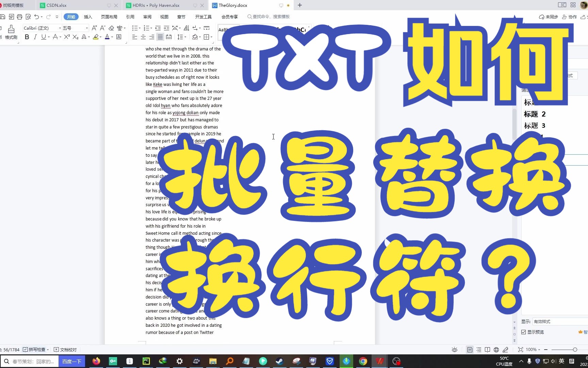Open the zoom percentage dropdown 100%
588x368 pixels.
(x=533, y=350)
